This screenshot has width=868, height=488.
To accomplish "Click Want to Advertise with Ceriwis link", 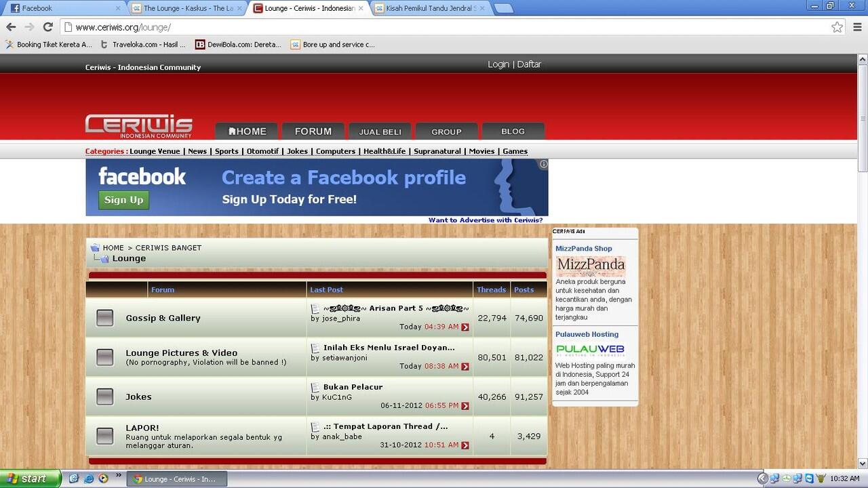I will [x=486, y=220].
